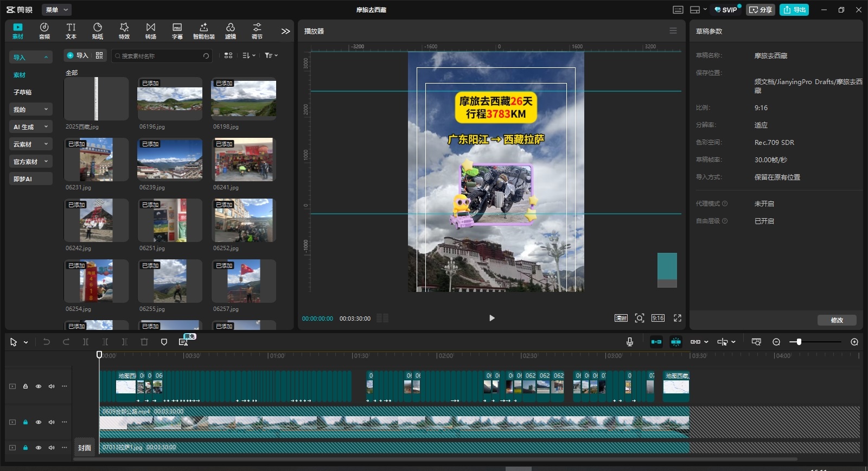Click the timeline zoom slider handle
868x471 pixels.
[799, 342]
